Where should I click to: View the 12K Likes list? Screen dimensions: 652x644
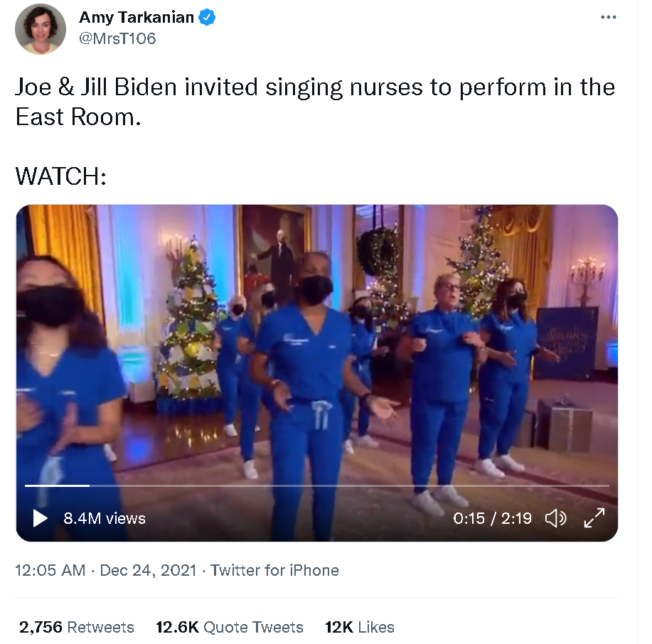pos(360,627)
